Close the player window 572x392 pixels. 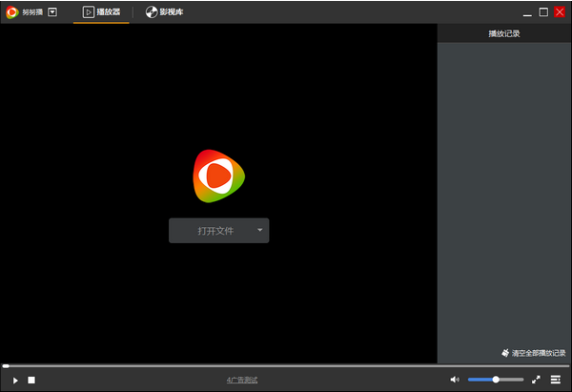pos(560,12)
